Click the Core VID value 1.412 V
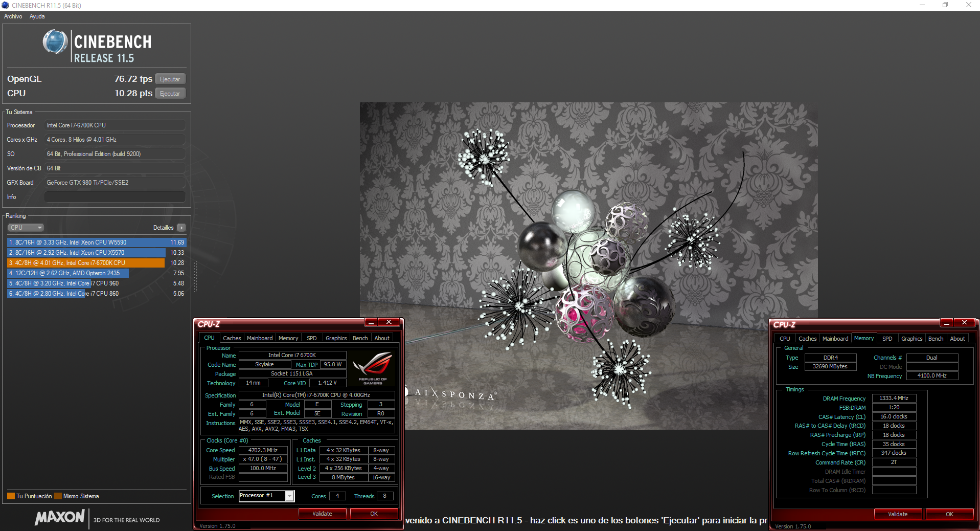 (327, 383)
